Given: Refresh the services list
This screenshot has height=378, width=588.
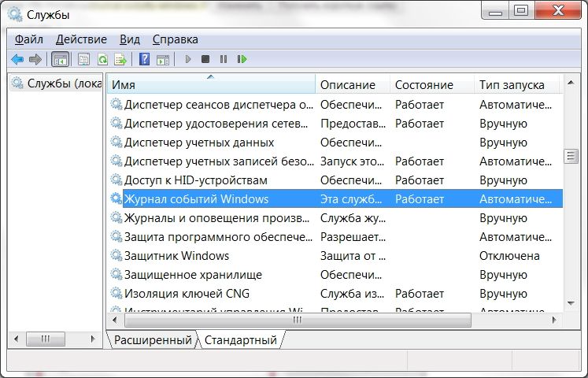Looking at the screenshot, I should pos(102,59).
